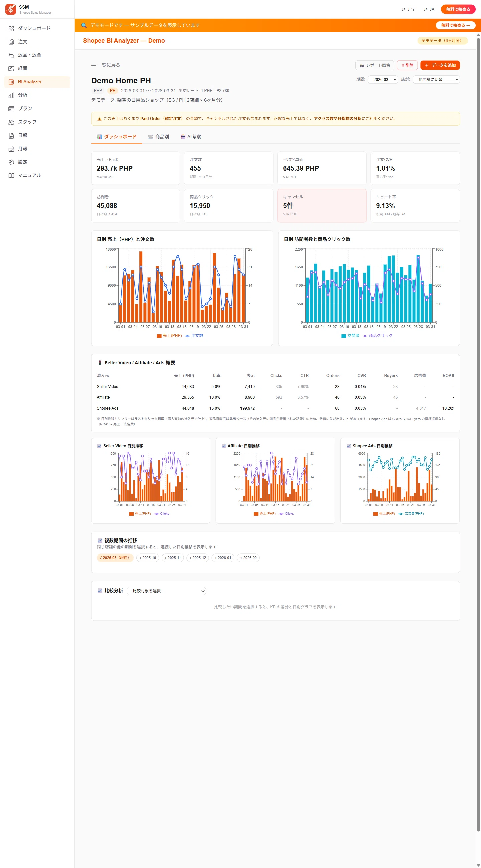Open the 月報 calendar icon
Image resolution: width=481 pixels, height=868 pixels.
[11, 149]
